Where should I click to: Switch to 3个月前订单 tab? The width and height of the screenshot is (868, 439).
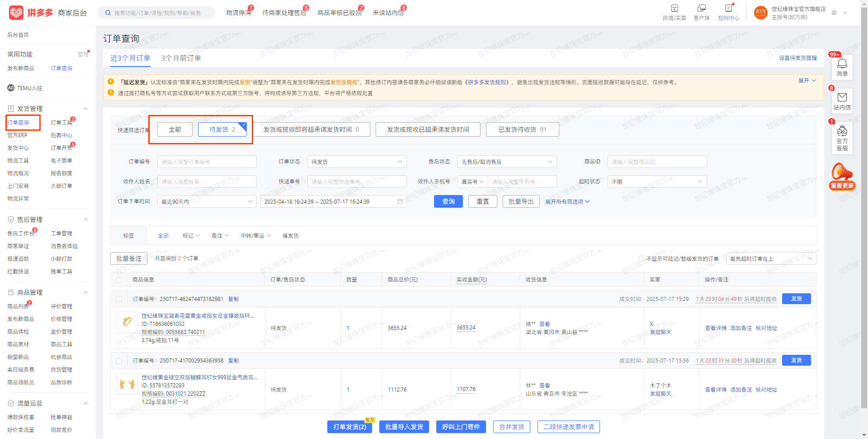181,58
